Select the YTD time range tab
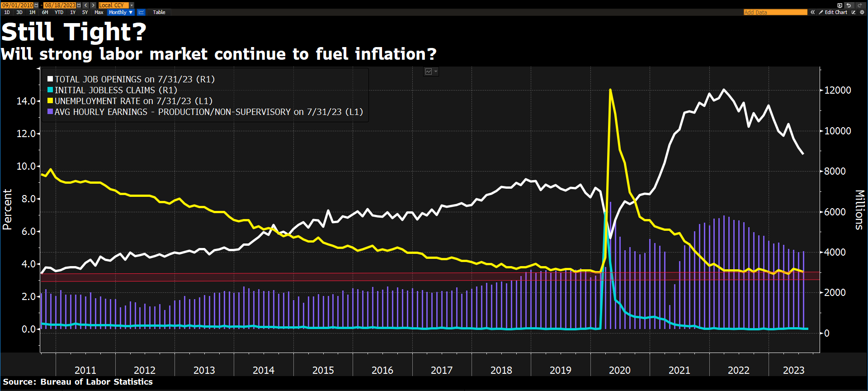The width and height of the screenshot is (868, 391). point(59,12)
